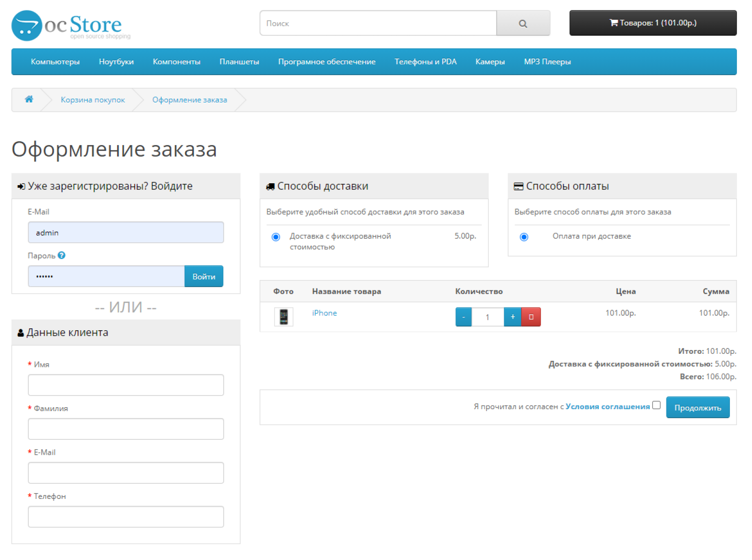752x560 pixels.
Task: Click Оплата при доставке label
Action: pyautogui.click(x=592, y=236)
